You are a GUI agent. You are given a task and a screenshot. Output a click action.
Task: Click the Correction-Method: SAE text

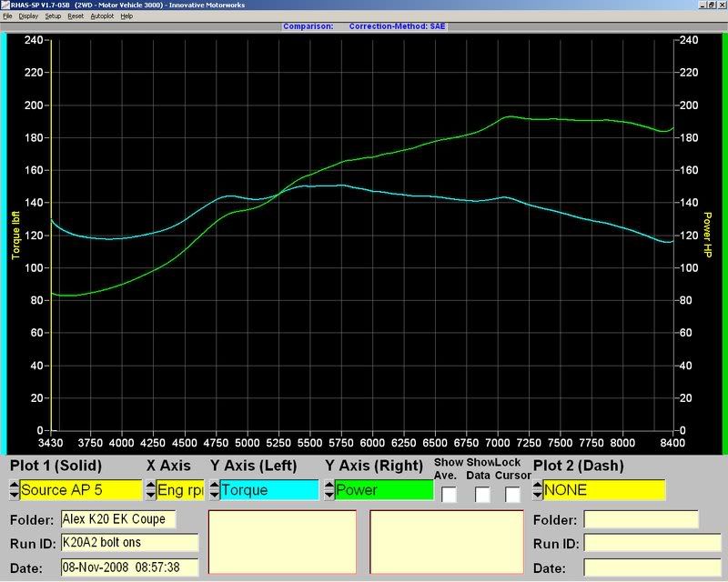[x=397, y=26]
